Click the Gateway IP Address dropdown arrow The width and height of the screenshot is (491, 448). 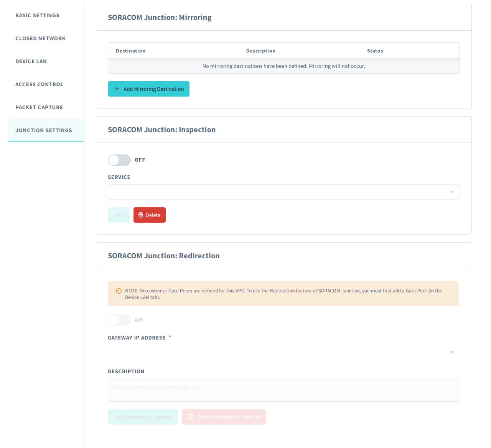(x=451, y=353)
